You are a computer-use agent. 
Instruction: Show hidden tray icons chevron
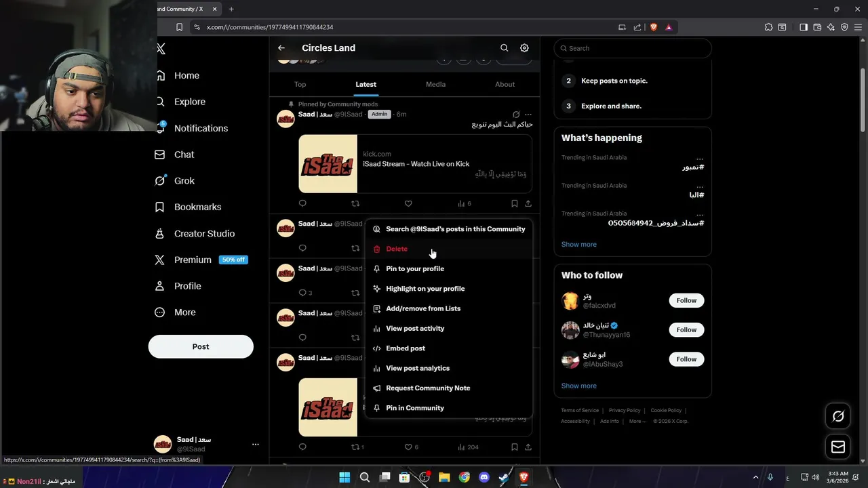point(756,478)
